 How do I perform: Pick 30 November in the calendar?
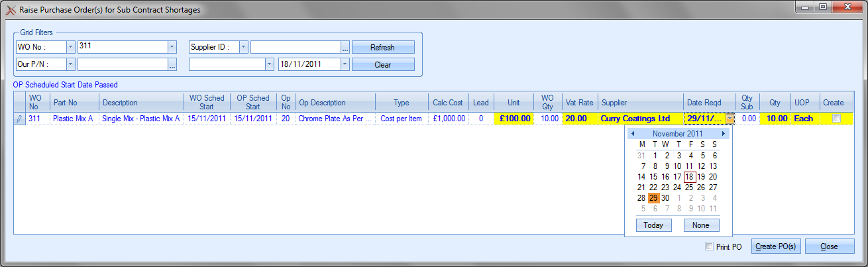(665, 198)
